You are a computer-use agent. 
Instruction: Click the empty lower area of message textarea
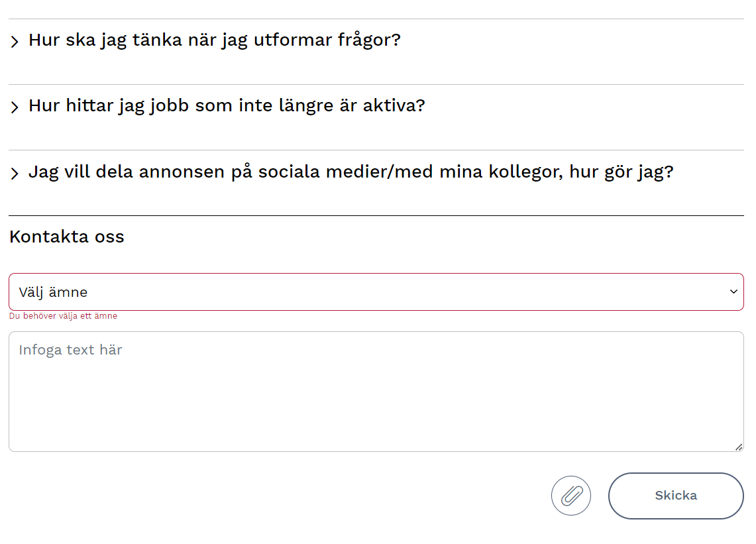[376, 424]
